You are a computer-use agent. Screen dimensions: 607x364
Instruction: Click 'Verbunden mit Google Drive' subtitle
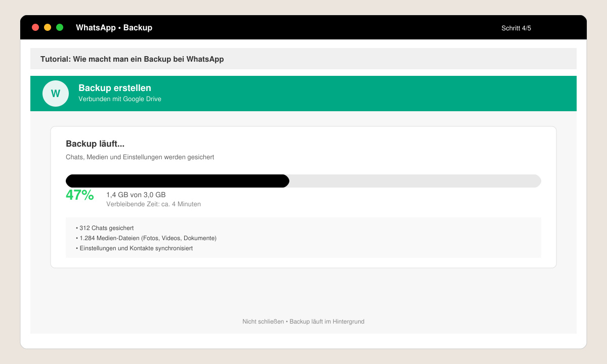point(120,99)
